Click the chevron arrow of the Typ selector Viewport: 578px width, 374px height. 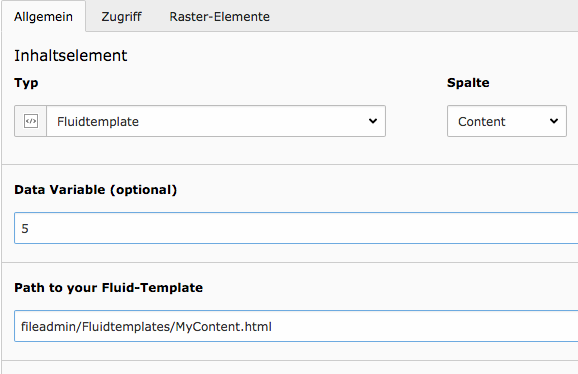click(x=373, y=121)
